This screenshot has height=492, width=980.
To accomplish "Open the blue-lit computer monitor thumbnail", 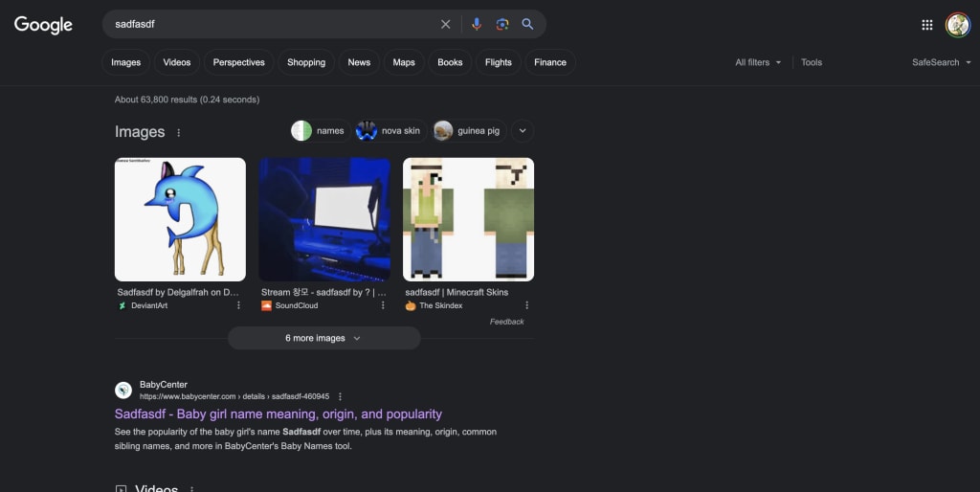I will tap(324, 219).
